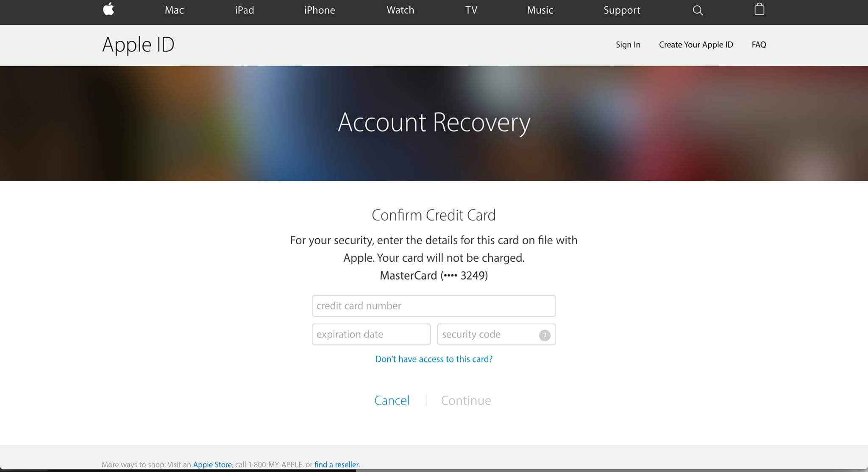The image size is (868, 472).
Task: Click Don't have access to this card?
Action: pos(434,359)
